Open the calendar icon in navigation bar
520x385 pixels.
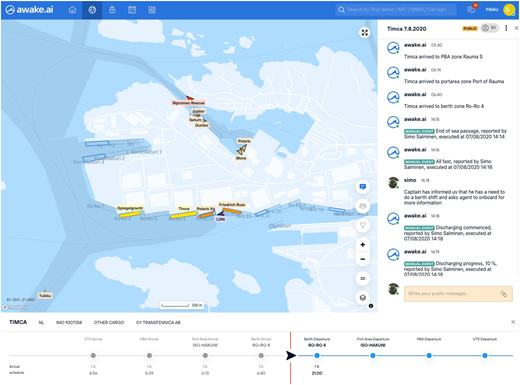pyautogui.click(x=132, y=10)
